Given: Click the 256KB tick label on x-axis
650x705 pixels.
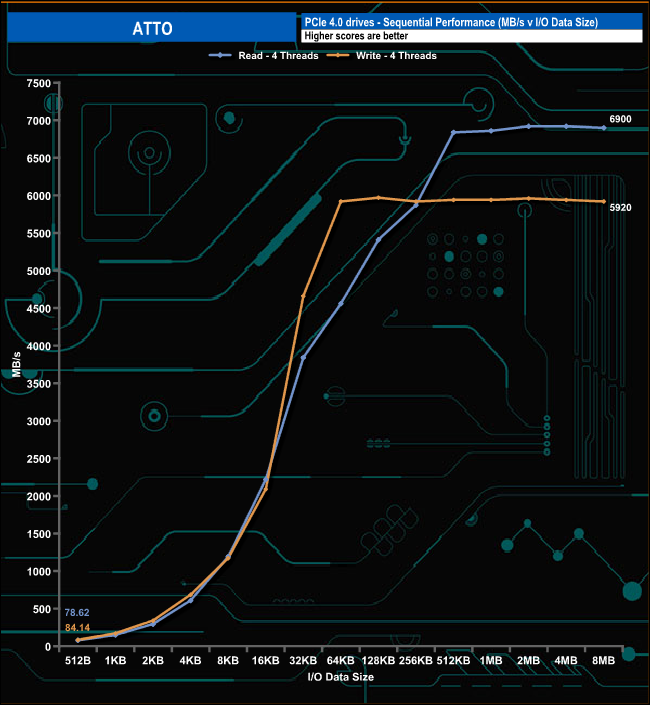Looking at the screenshot, I should 415,661.
